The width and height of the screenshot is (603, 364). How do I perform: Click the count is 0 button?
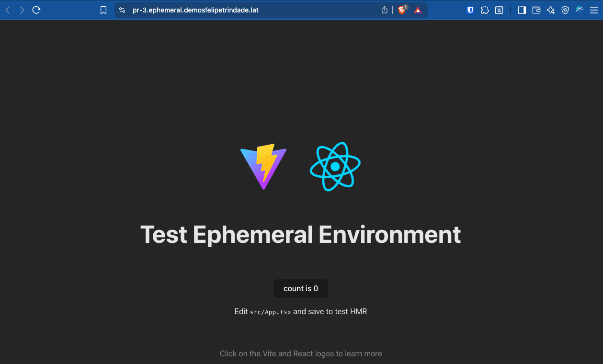(x=301, y=288)
